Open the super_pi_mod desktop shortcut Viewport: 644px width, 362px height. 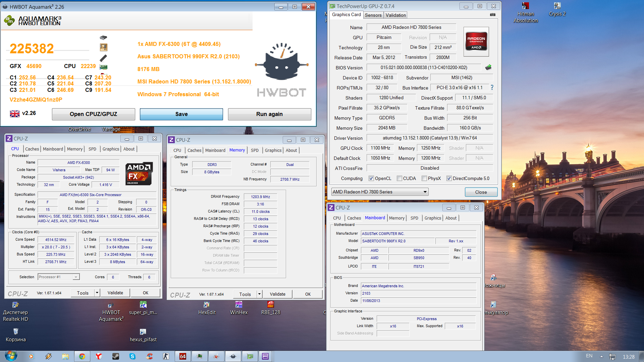[x=143, y=308]
